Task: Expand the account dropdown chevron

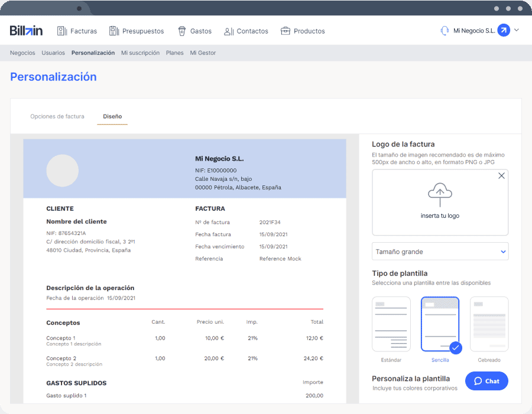Action: tap(517, 30)
